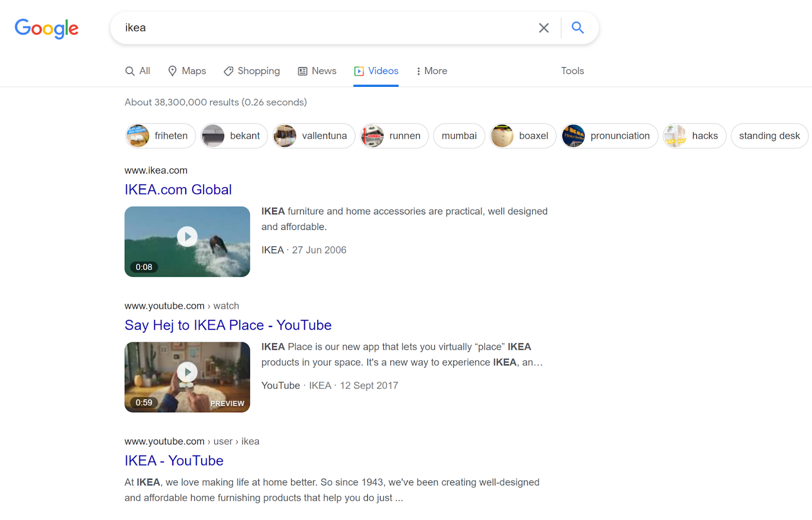Switch to the All tab
The image size is (812, 520).
tap(138, 71)
